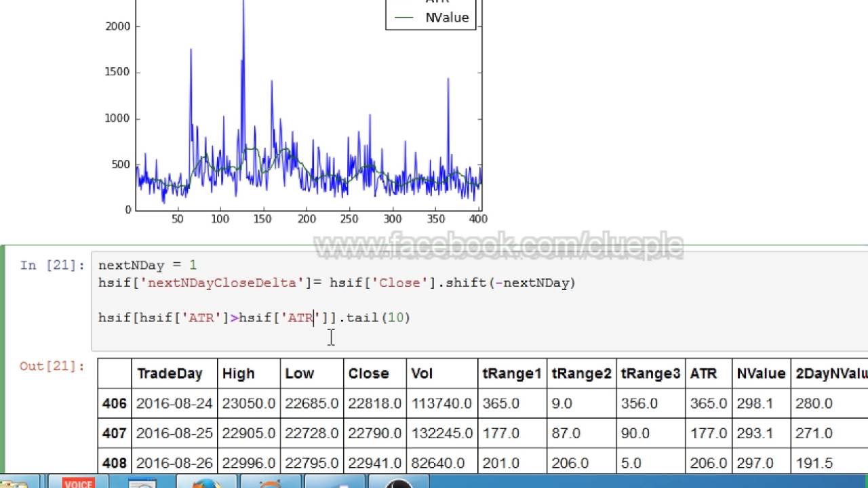The height and width of the screenshot is (488, 868).
Task: Click the ATR and NValue line plot
Action: coord(309,105)
